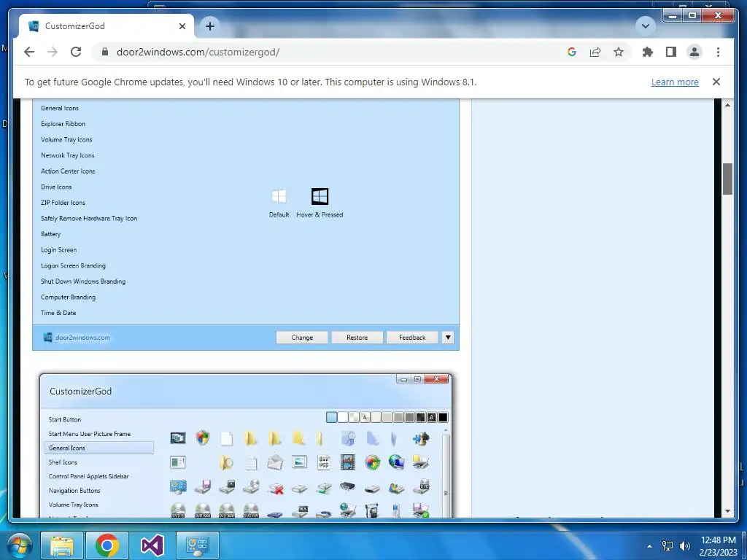Open the taskbar clock showing 12:48 PM
Viewport: 747px width, 560px height.
tap(718, 545)
